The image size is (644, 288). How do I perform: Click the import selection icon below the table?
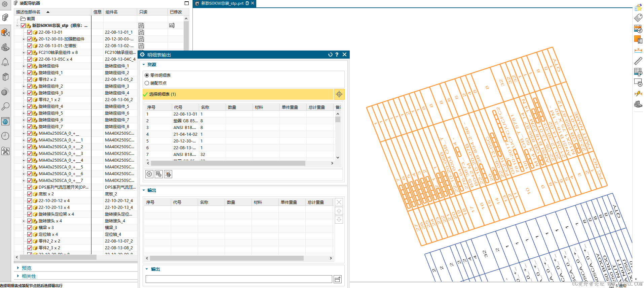(168, 174)
